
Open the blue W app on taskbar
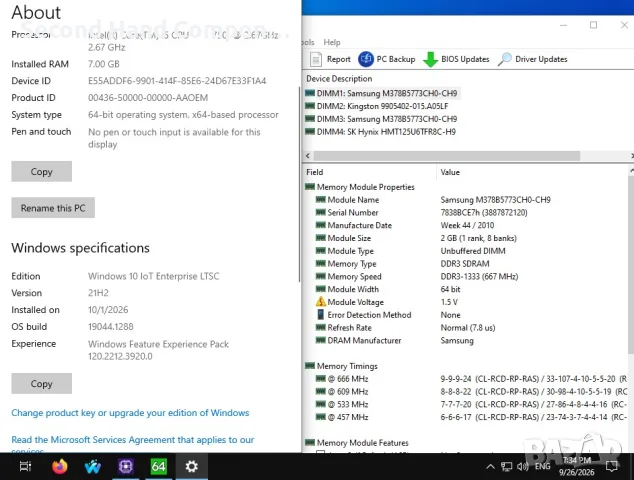93,467
